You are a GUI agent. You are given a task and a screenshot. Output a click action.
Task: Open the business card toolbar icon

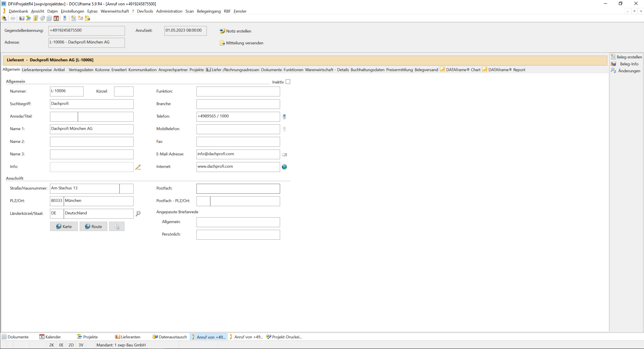click(x=21, y=18)
